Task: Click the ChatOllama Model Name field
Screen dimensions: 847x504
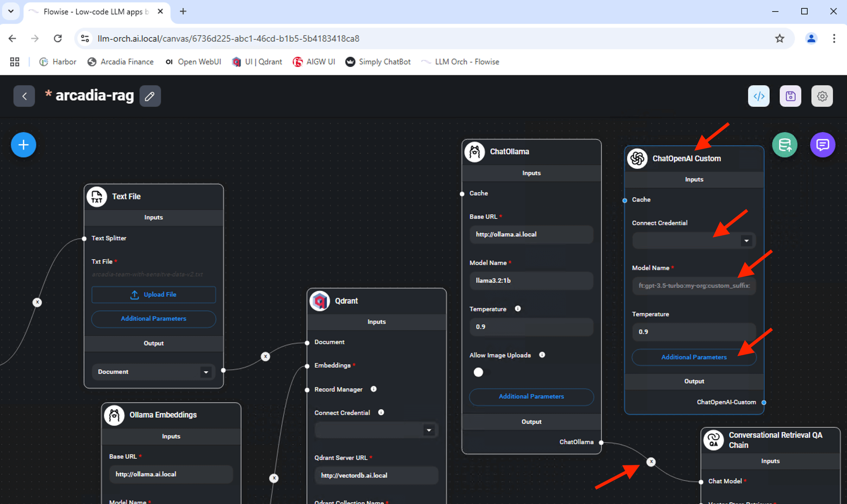Action: [x=531, y=280]
